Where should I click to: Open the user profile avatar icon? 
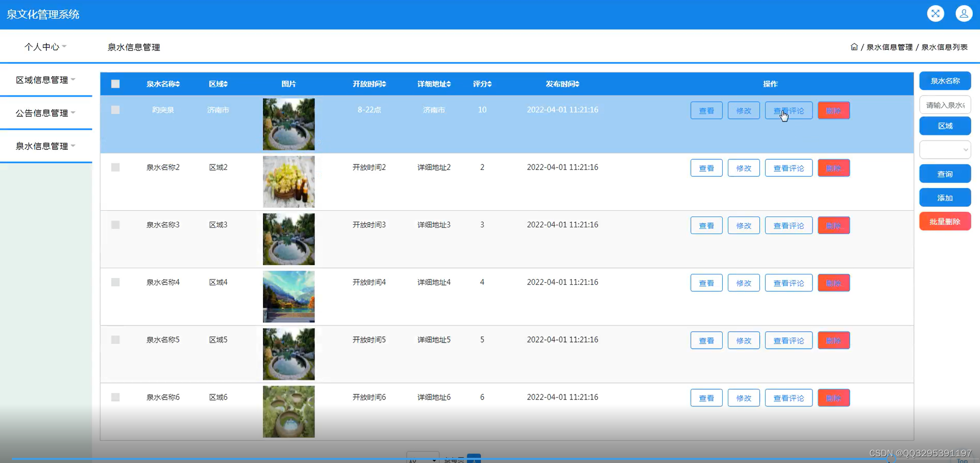[x=963, y=13]
